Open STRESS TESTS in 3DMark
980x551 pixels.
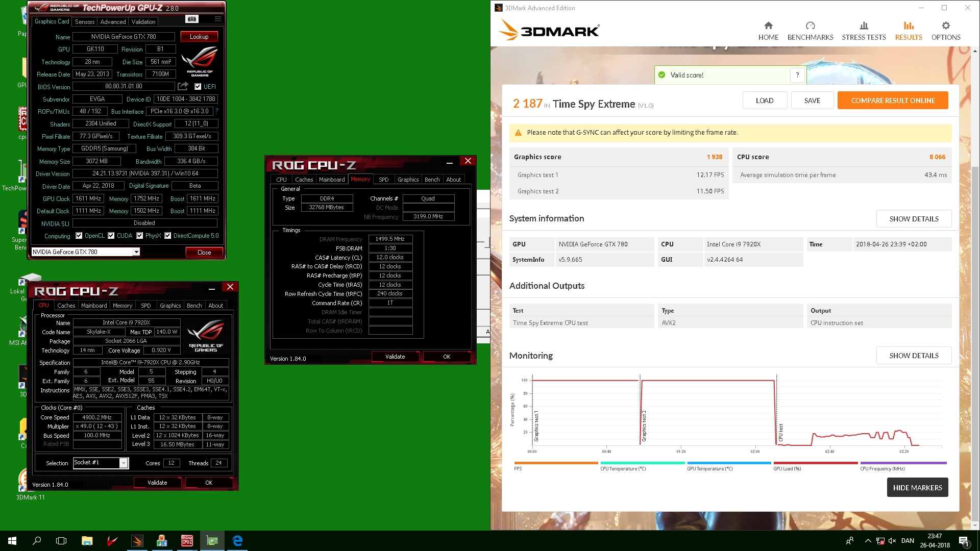click(x=864, y=31)
